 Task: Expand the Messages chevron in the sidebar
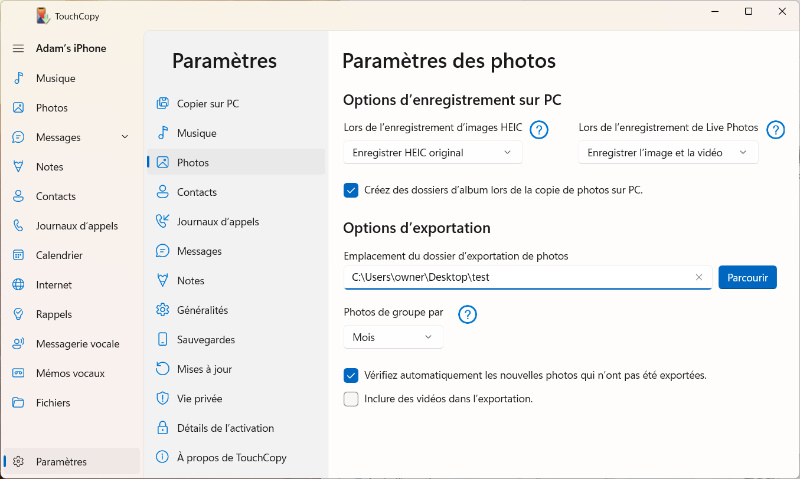click(x=125, y=137)
